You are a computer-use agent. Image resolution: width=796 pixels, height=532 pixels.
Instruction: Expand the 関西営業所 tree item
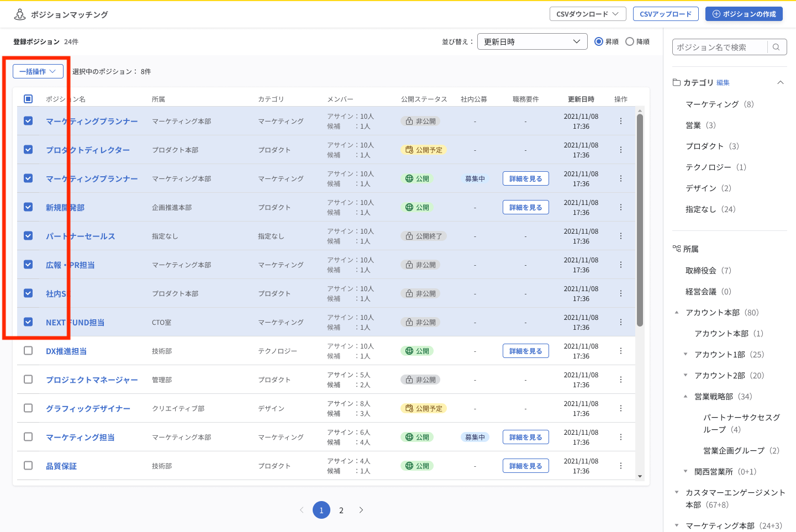(x=685, y=471)
